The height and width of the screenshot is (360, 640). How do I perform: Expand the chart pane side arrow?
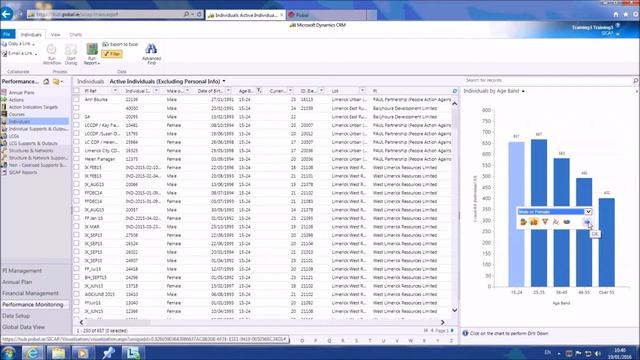[637, 91]
